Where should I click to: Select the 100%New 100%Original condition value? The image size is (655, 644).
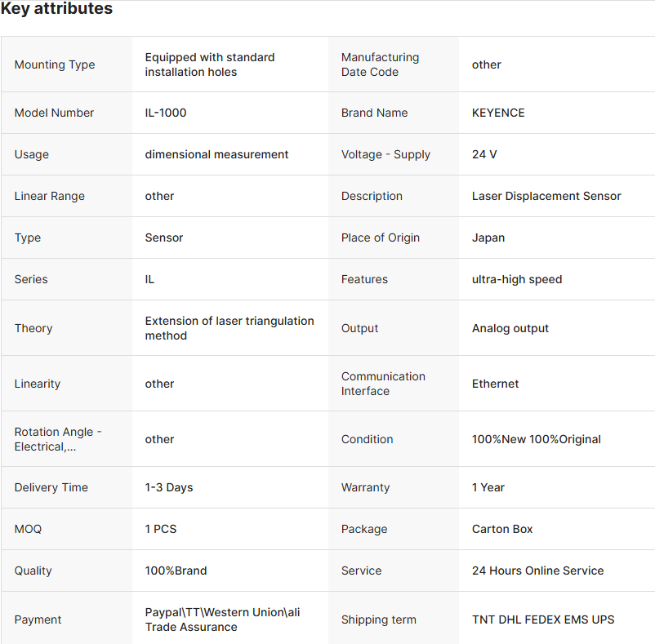tap(536, 439)
